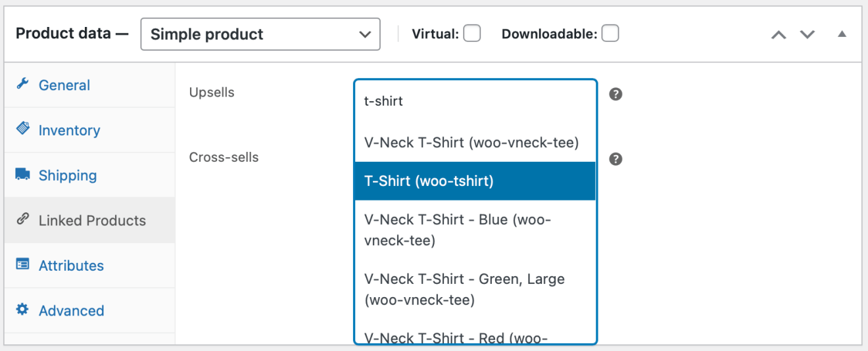This screenshot has height=351, width=868.
Task: Open the Simple product type dropdown
Action: [260, 34]
